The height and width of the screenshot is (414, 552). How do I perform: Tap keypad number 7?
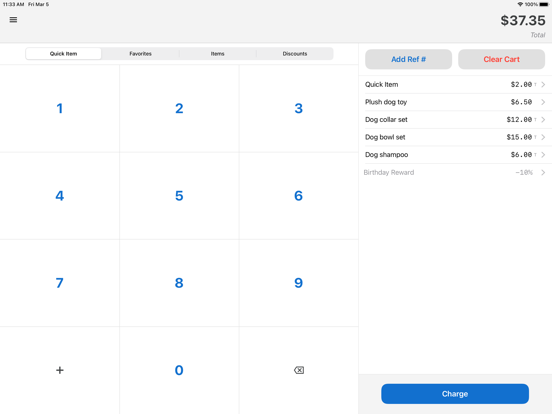tap(59, 283)
